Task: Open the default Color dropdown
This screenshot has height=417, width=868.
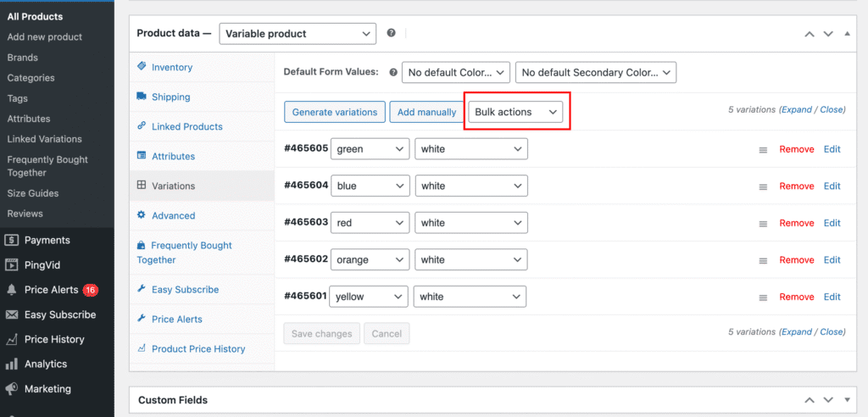Action: tap(456, 73)
